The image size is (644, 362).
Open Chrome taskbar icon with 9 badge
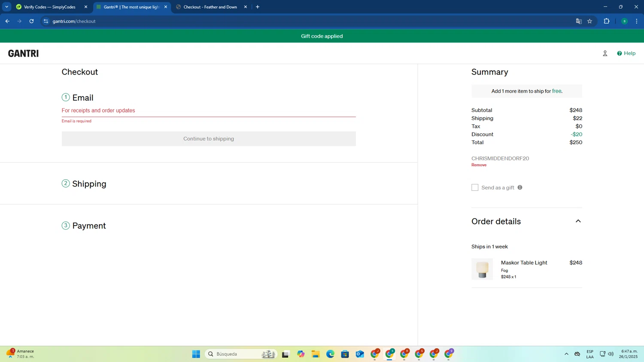click(449, 354)
